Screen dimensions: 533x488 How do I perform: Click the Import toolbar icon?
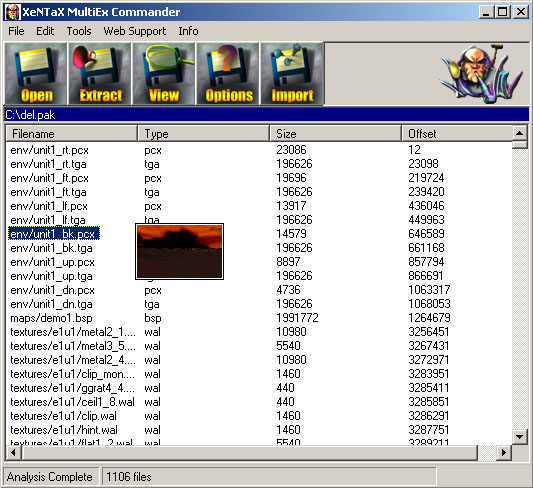pyautogui.click(x=292, y=73)
